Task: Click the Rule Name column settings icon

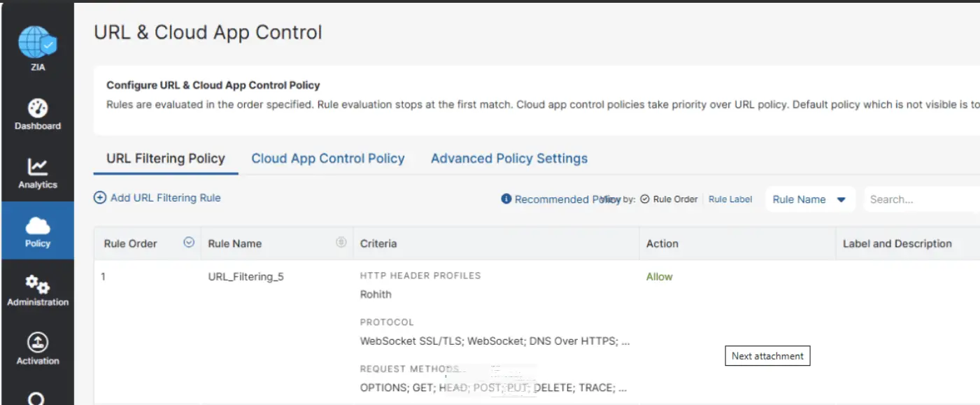Action: tap(341, 243)
